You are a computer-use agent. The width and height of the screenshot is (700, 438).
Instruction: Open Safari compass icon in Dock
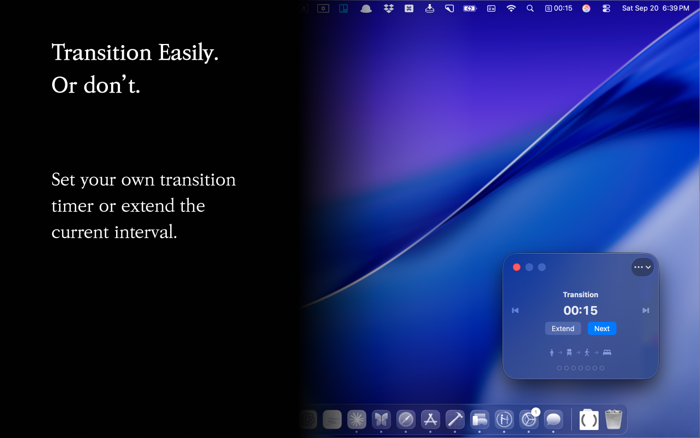pos(406,419)
